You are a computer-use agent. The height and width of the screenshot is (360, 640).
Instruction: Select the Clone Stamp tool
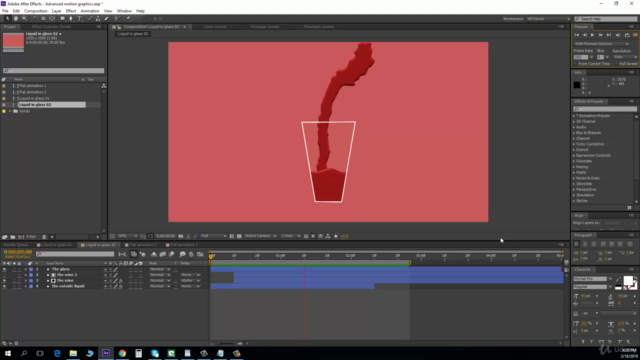click(x=98, y=18)
